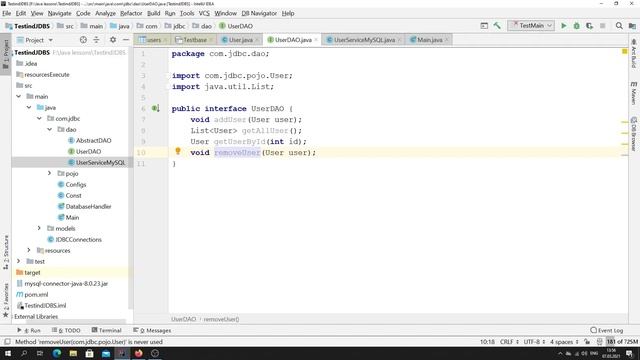Click the yellow inspection indicator

pyautogui.click(x=624, y=51)
